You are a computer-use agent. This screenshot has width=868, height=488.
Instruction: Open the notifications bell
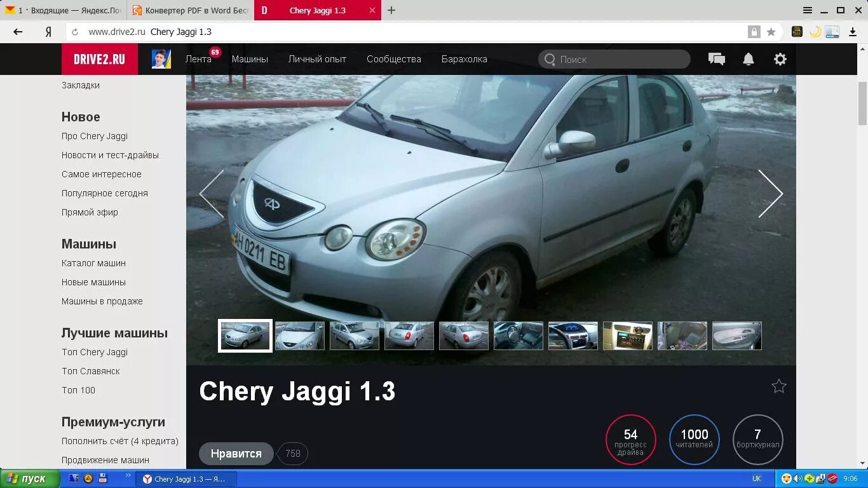tap(749, 59)
